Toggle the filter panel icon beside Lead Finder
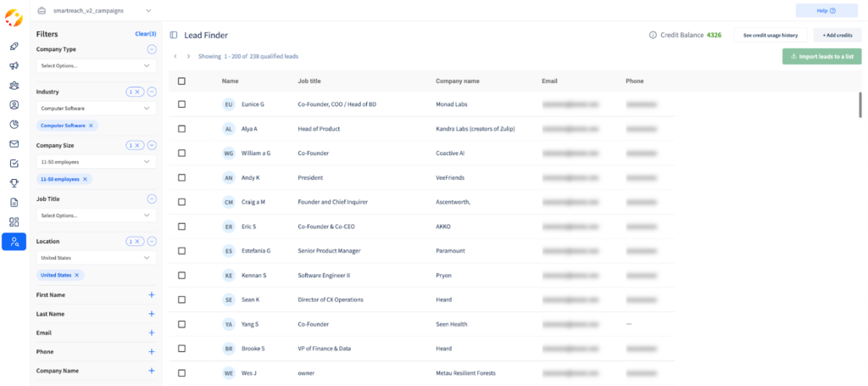Viewport: 868px width, 386px height. (x=174, y=35)
